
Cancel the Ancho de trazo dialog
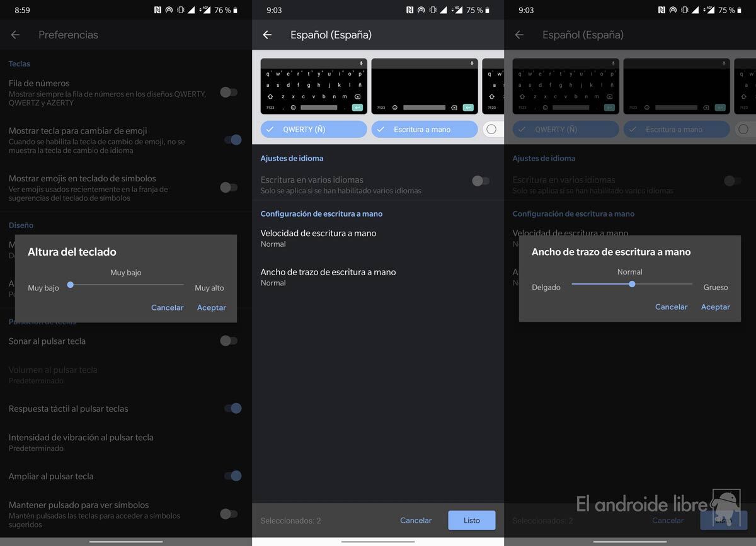(x=671, y=307)
